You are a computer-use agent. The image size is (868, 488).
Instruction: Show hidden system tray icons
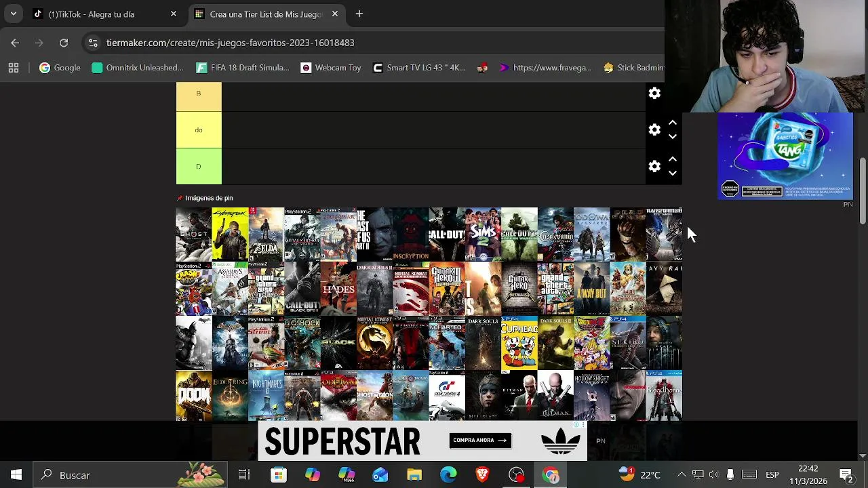(682, 475)
